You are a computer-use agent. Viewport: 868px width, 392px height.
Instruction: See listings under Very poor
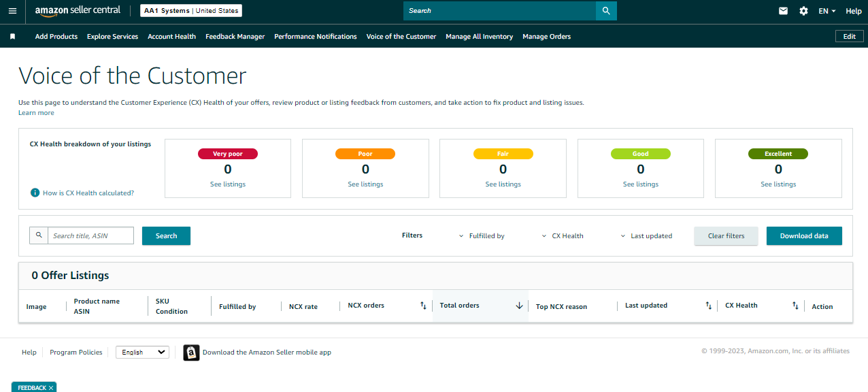pos(228,184)
